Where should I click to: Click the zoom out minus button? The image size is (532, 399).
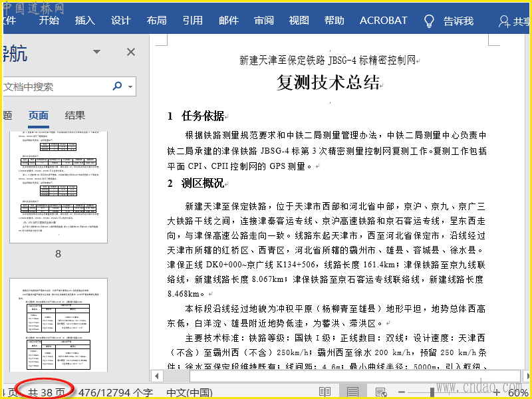pyautogui.click(x=402, y=392)
